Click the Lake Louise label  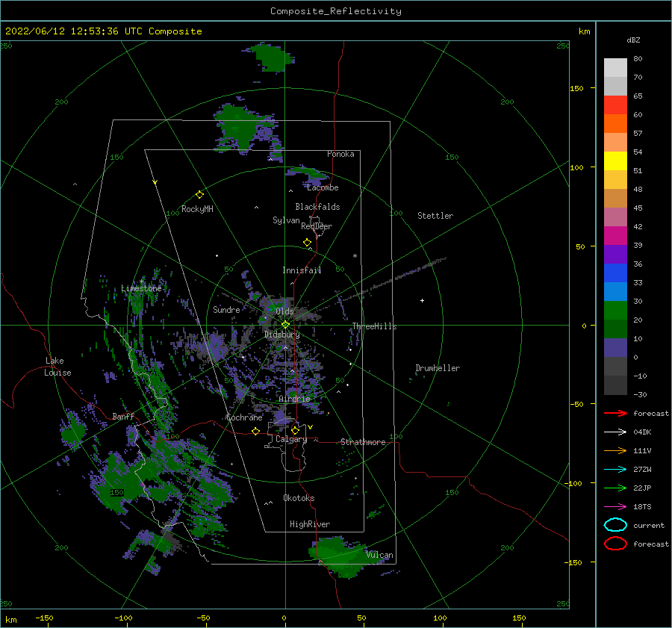click(x=57, y=367)
